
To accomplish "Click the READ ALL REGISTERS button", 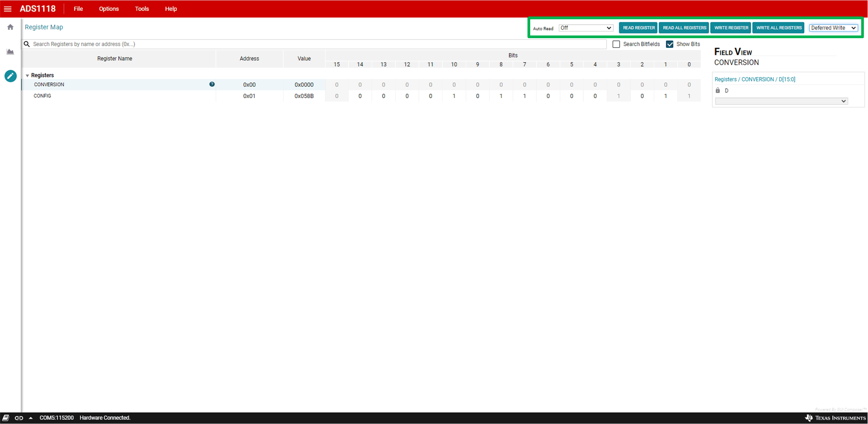I will pos(684,28).
